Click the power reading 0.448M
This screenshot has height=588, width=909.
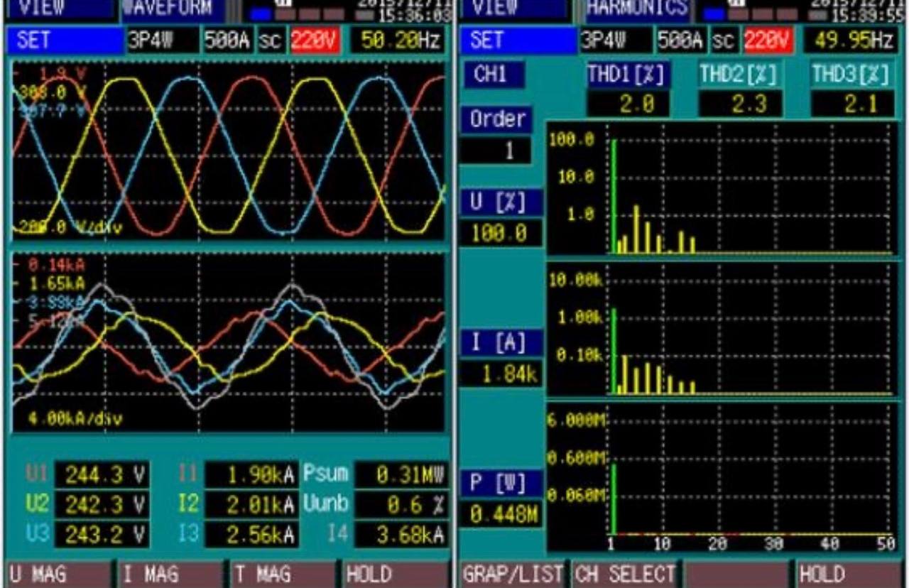(500, 515)
